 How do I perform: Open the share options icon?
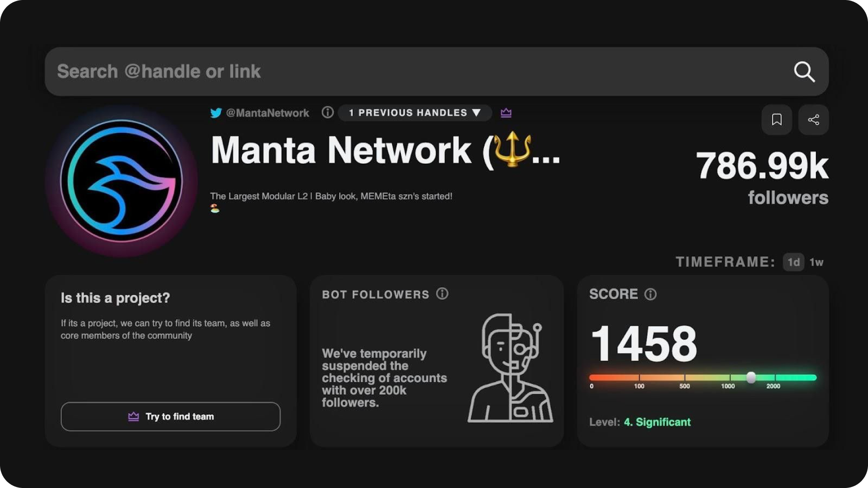(813, 120)
